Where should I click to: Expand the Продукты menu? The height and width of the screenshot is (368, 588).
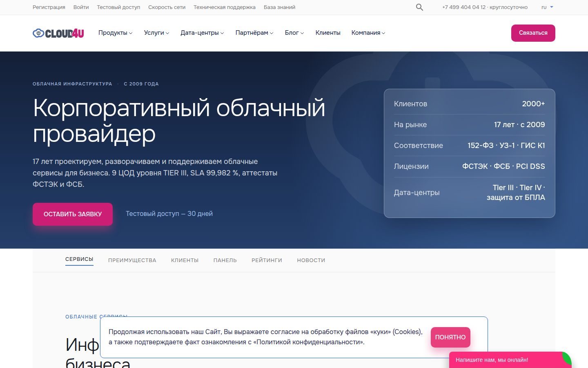click(x=115, y=33)
